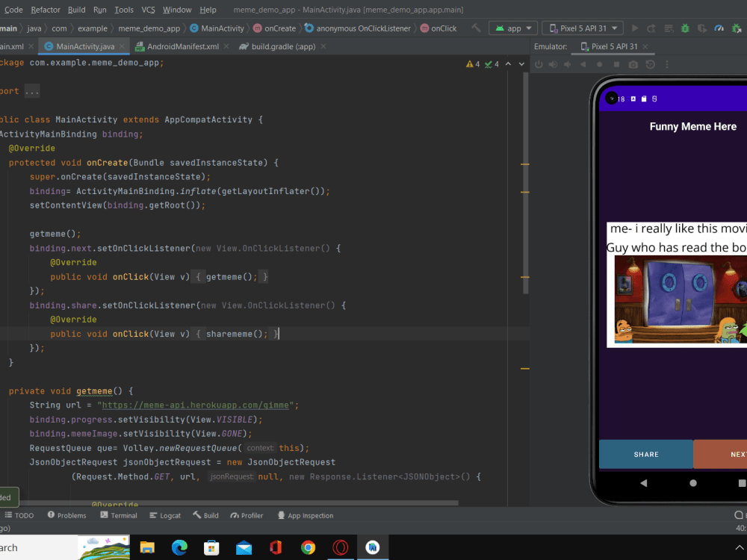Click the editor vertical scrollbar
The image size is (747, 560).
(x=525, y=184)
